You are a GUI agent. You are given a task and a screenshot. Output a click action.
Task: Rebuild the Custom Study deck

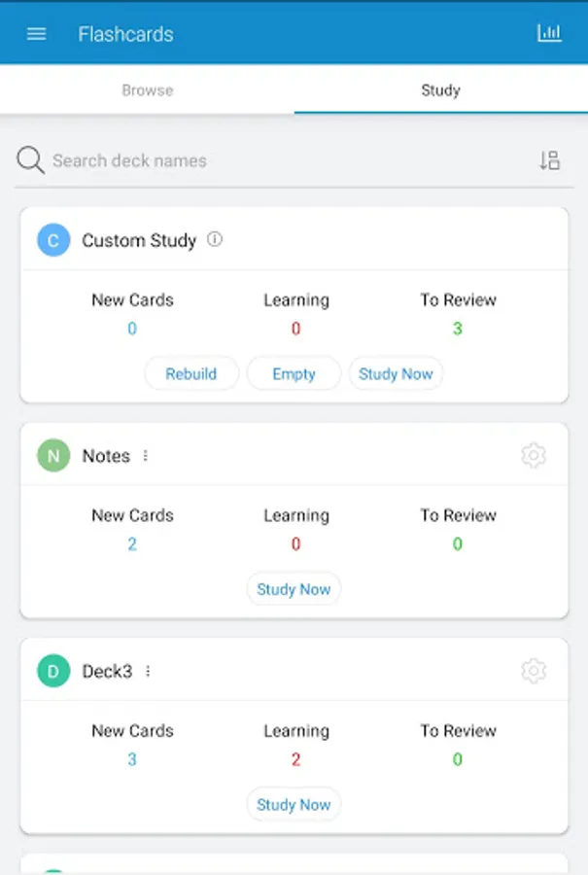[191, 374]
